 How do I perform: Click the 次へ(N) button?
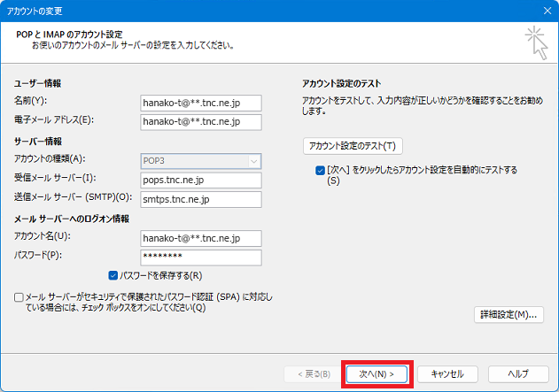pyautogui.click(x=377, y=374)
